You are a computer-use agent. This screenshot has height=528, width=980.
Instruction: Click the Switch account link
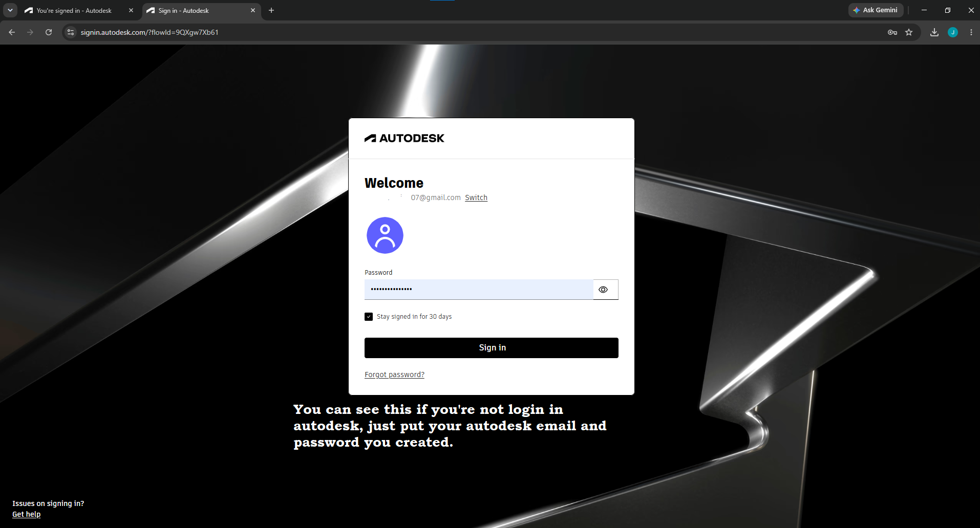[x=476, y=197]
